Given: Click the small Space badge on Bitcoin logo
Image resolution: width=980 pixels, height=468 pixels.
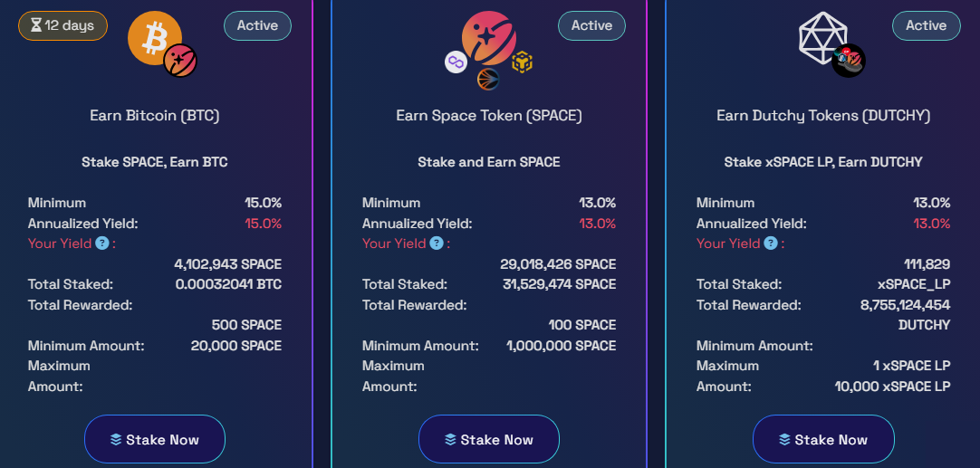Looking at the screenshot, I should [x=180, y=61].
